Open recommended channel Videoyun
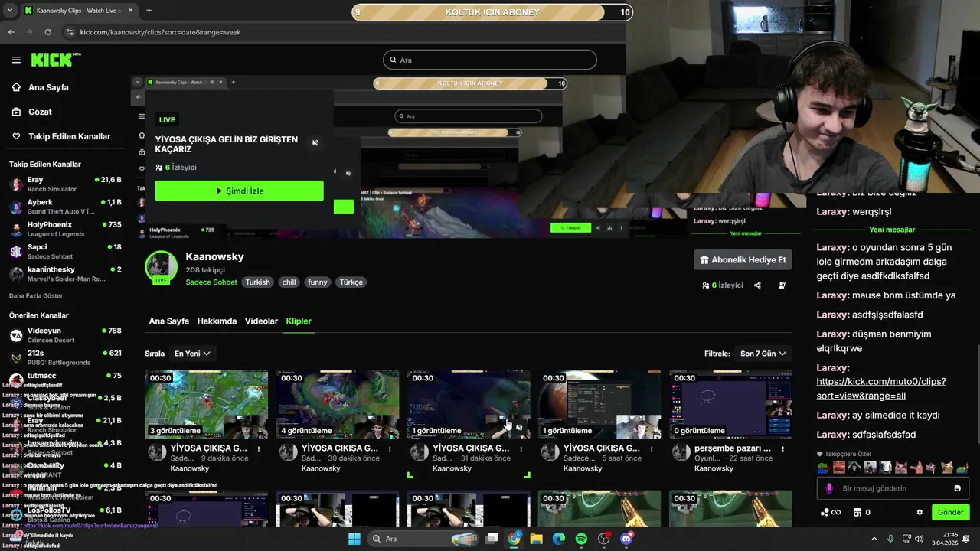Viewport: 980px width, 551px height. pos(65,335)
